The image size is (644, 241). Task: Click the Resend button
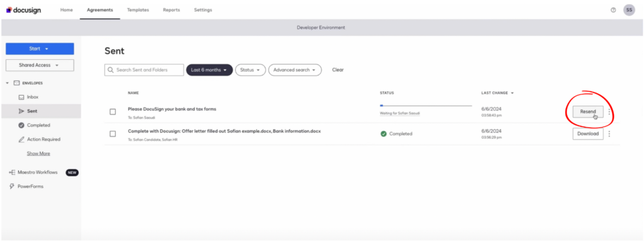point(588,111)
